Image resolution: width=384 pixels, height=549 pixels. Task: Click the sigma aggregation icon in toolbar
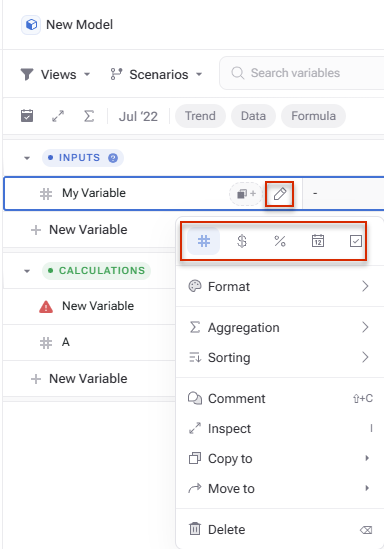pos(89,116)
